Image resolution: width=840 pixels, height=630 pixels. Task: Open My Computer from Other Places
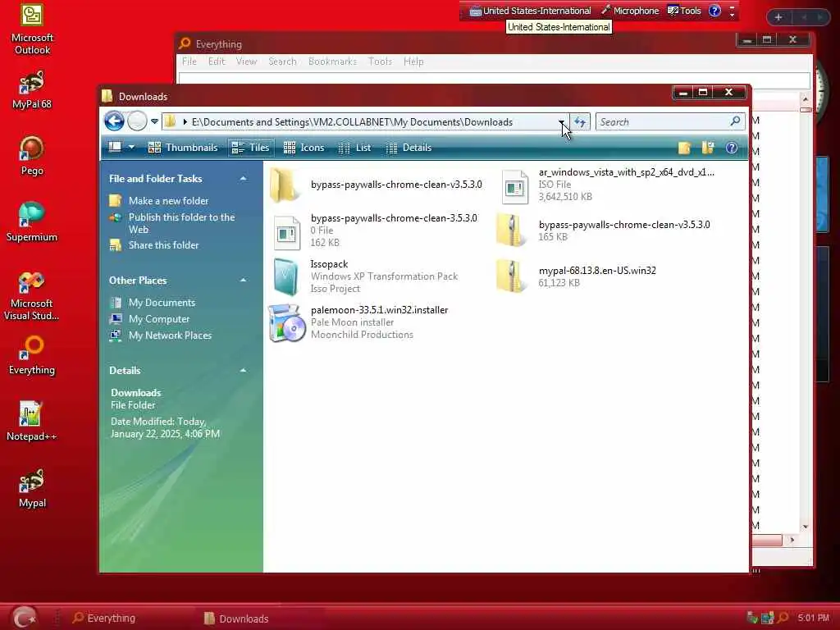point(159,319)
